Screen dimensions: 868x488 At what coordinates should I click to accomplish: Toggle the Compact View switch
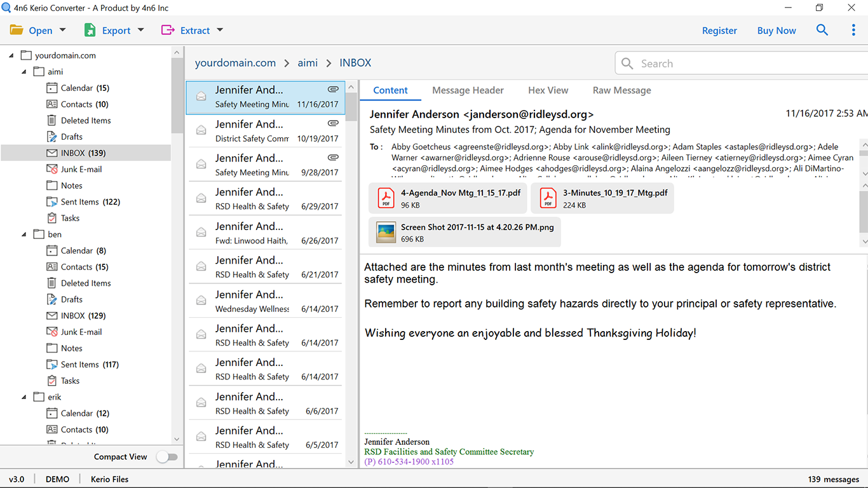[x=167, y=457]
